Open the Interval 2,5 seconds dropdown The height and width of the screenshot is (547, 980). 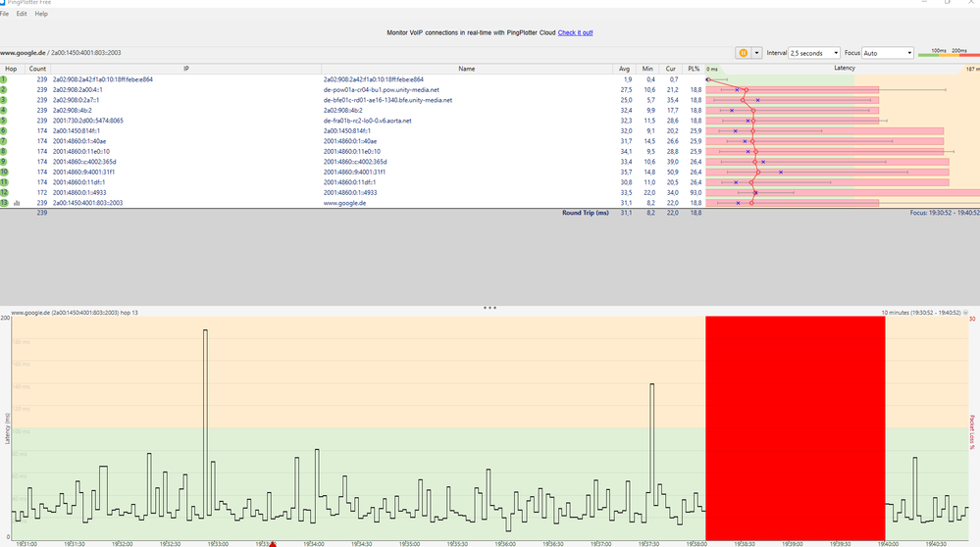click(x=814, y=53)
